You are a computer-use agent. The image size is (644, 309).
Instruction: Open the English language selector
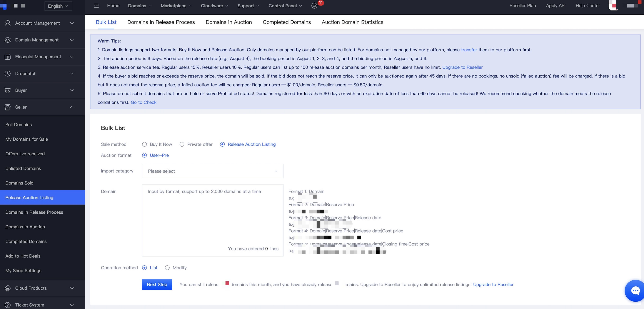click(58, 6)
